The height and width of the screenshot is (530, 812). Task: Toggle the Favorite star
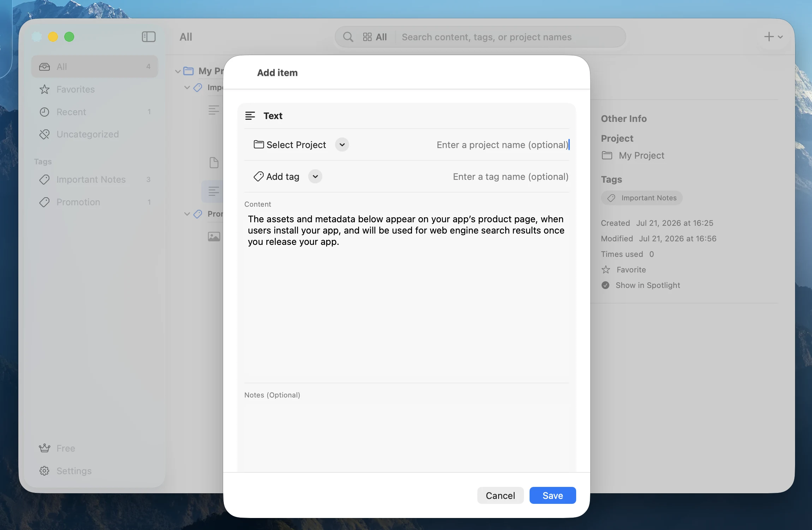coord(606,270)
